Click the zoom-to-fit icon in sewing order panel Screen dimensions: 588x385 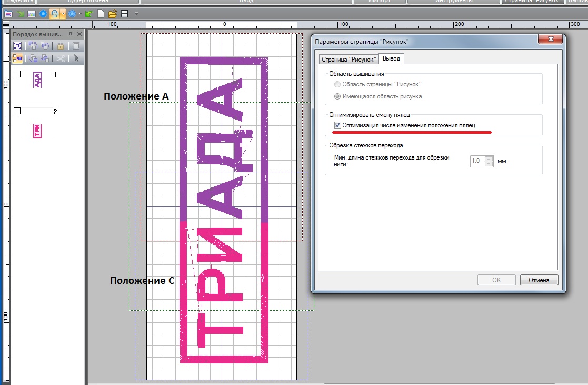pyautogui.click(x=17, y=46)
